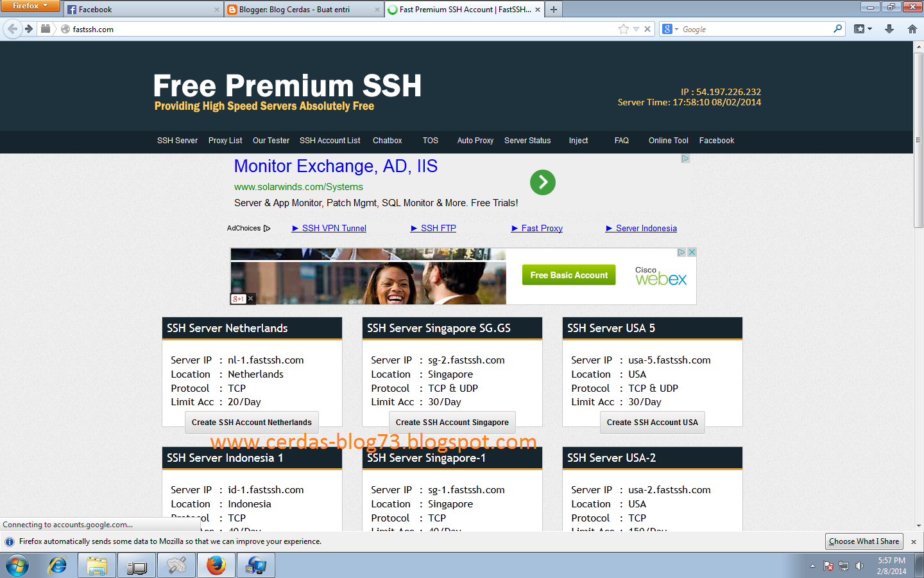Click the Free Premium SSH site title
This screenshot has height=578, width=924.
(x=287, y=86)
